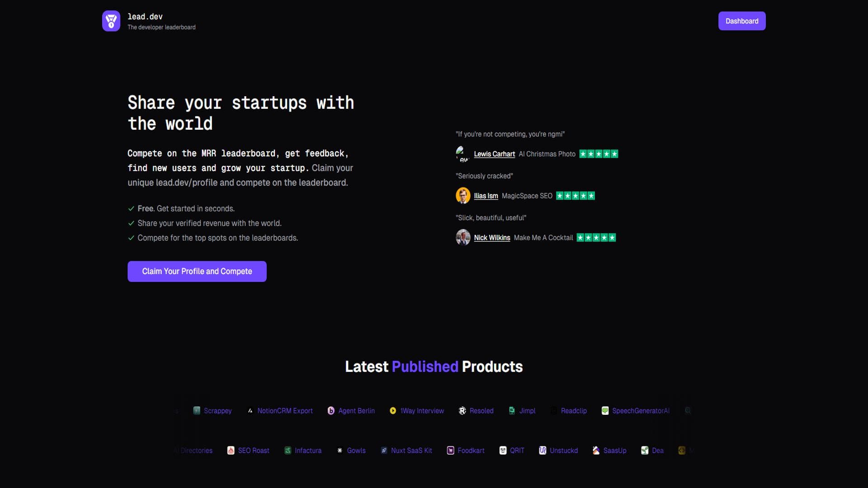Open the NotionCRM Export product link
Viewport: 868px width, 488px height.
click(x=285, y=411)
